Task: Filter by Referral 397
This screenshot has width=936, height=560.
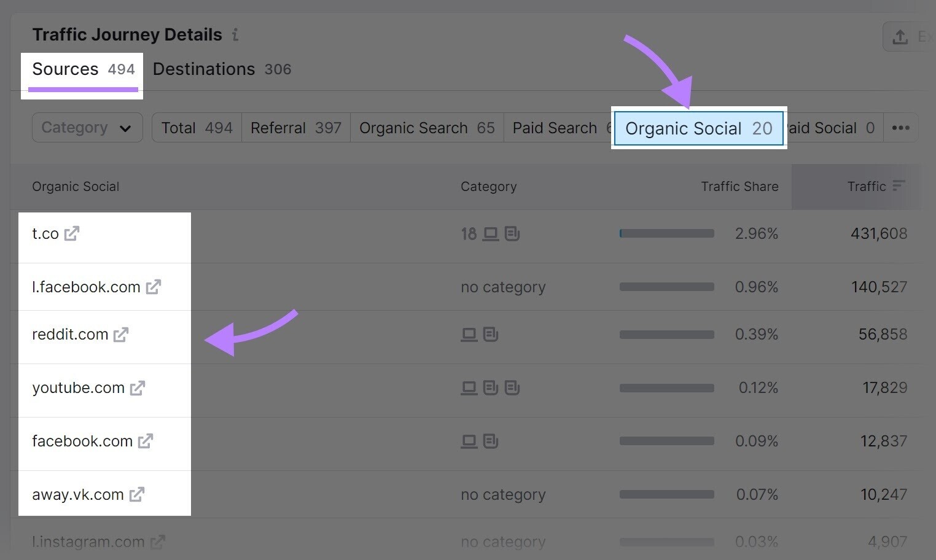Action: [296, 128]
